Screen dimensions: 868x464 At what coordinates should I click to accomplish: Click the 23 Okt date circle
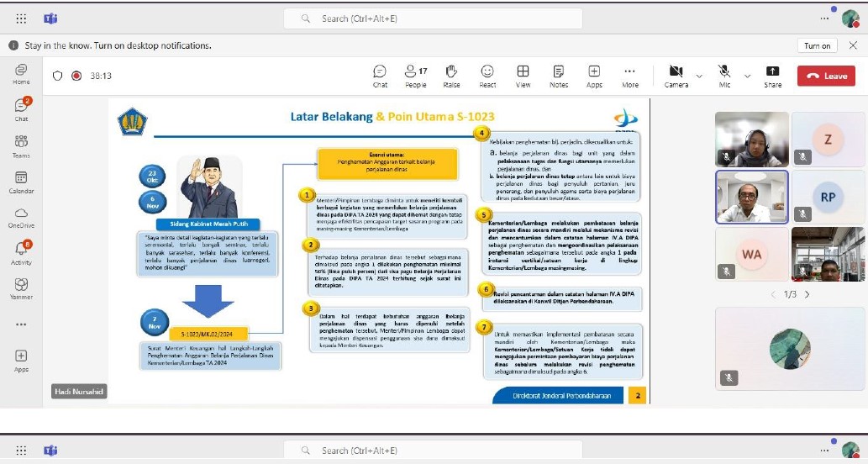tap(152, 177)
